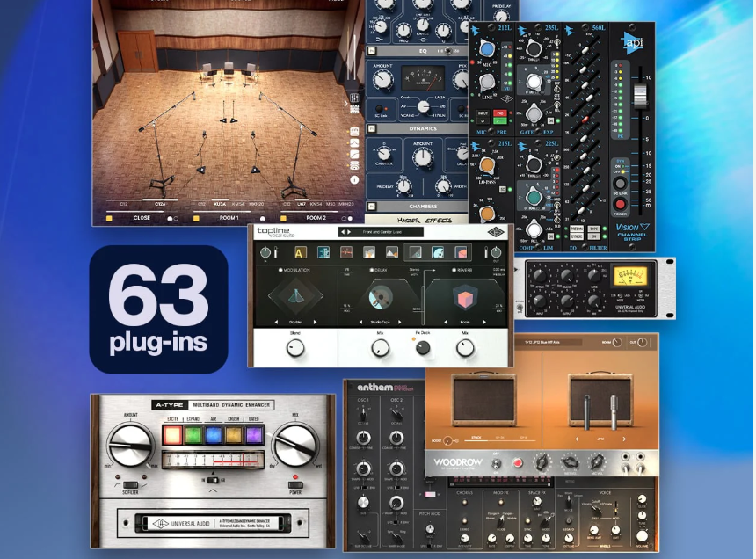Click the Universal Audio diamond logo in Topline
756x559 pixels.
(496, 232)
